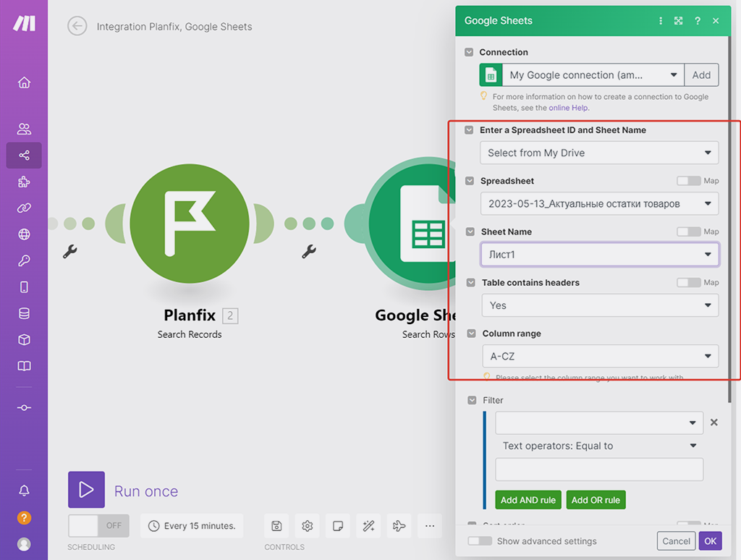Click the auto-align magic wand icon
Image resolution: width=741 pixels, height=560 pixels.
pyautogui.click(x=368, y=526)
